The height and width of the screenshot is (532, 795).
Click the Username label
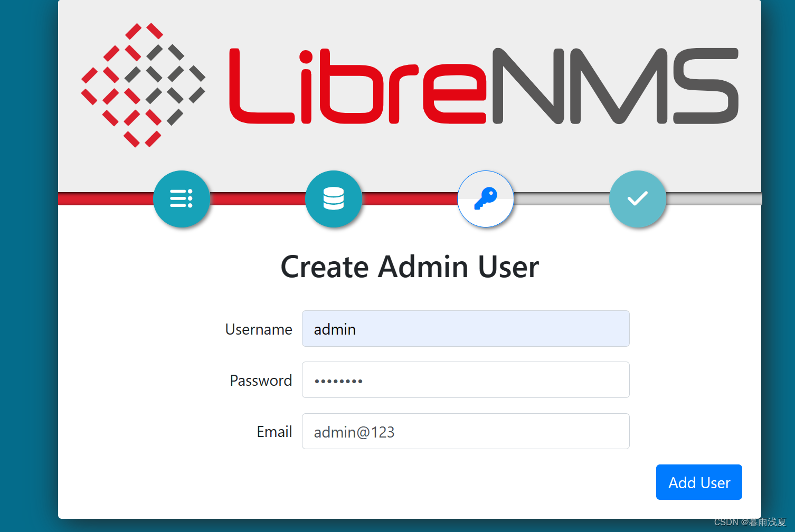(x=259, y=329)
